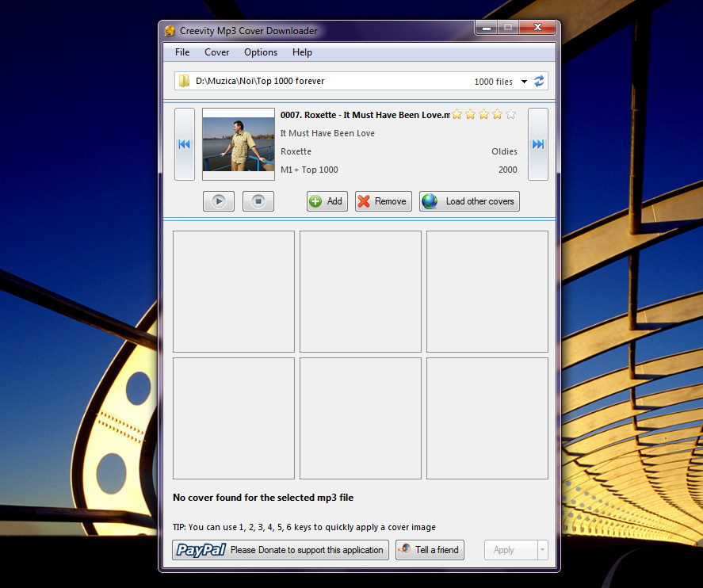Set rating to three stars

tap(483, 115)
